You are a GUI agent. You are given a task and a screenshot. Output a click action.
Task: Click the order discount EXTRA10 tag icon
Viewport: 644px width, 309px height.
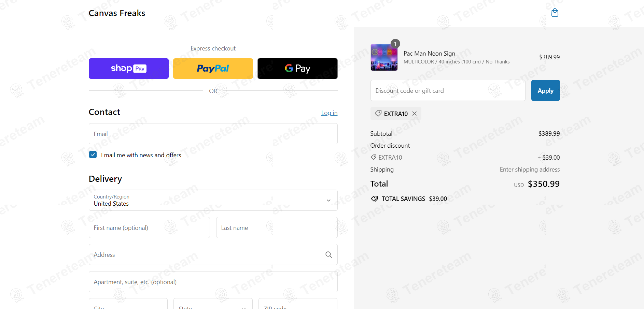pos(374,157)
